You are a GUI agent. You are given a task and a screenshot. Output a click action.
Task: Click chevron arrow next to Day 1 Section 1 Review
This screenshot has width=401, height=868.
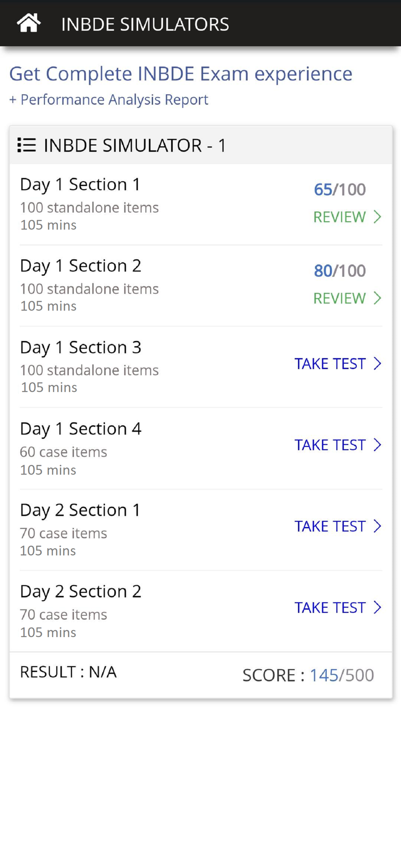pyautogui.click(x=377, y=217)
